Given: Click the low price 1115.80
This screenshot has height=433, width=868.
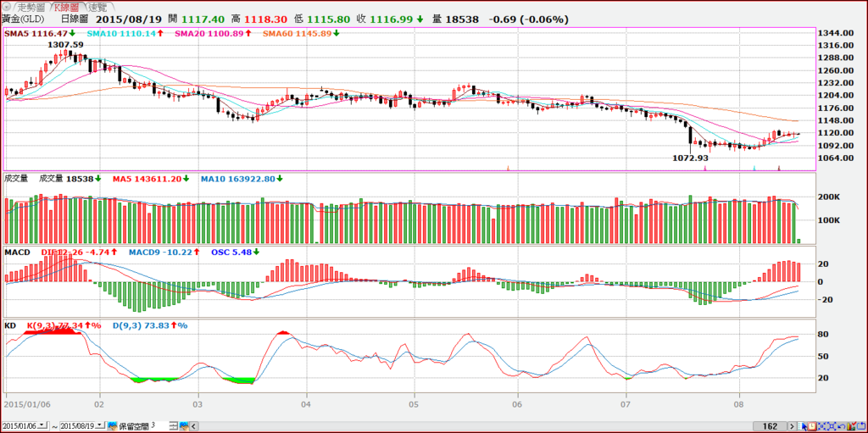Looking at the screenshot, I should click(x=329, y=19).
